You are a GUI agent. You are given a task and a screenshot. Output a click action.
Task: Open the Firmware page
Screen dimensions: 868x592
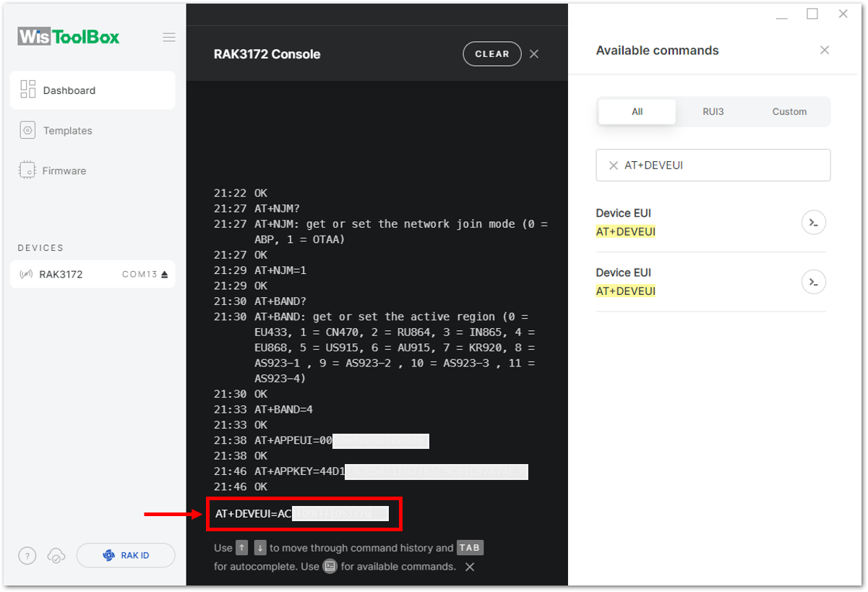pyautogui.click(x=93, y=171)
